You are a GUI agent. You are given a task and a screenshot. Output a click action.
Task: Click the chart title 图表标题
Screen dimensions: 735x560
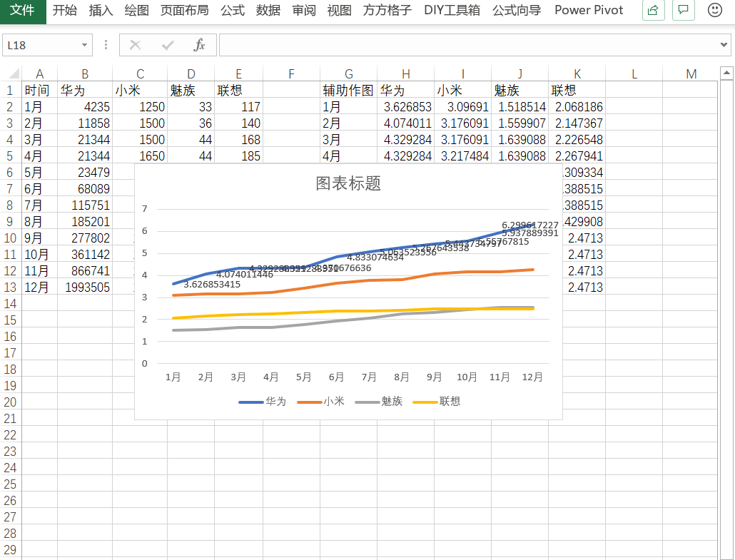click(348, 183)
